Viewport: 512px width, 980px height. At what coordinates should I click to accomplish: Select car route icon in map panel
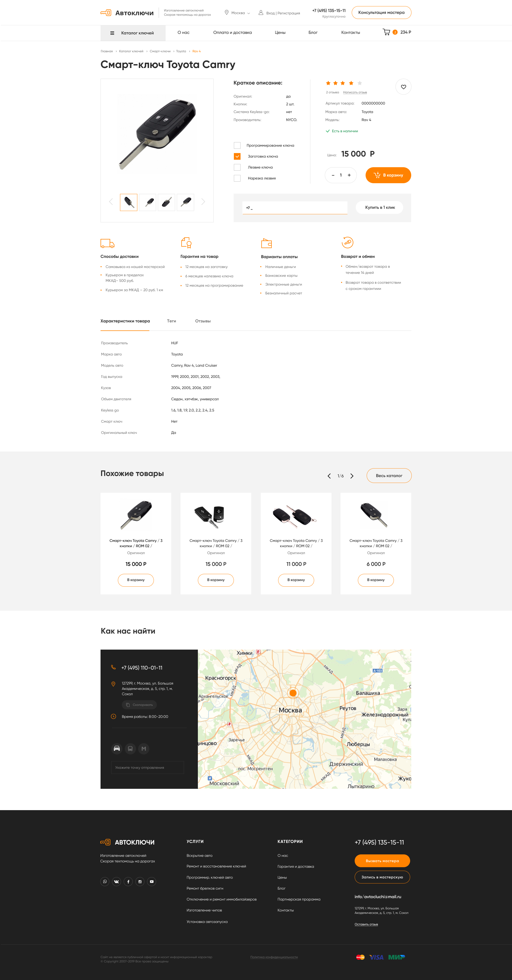tap(117, 749)
